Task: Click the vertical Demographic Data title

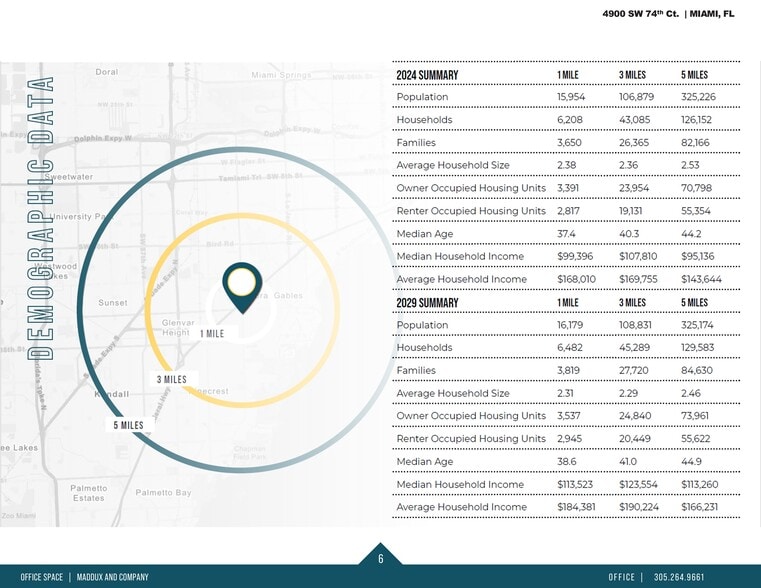Action: (x=41, y=217)
